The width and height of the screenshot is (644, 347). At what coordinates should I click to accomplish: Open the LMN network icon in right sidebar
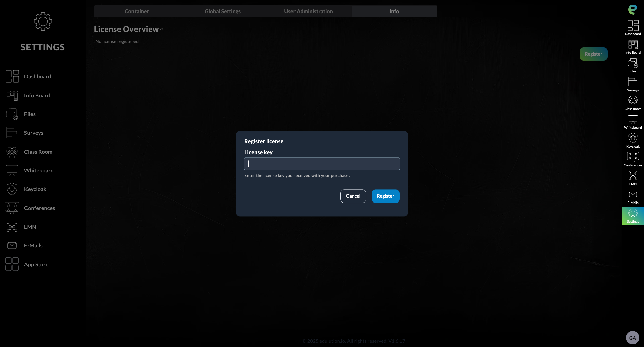coord(633,176)
